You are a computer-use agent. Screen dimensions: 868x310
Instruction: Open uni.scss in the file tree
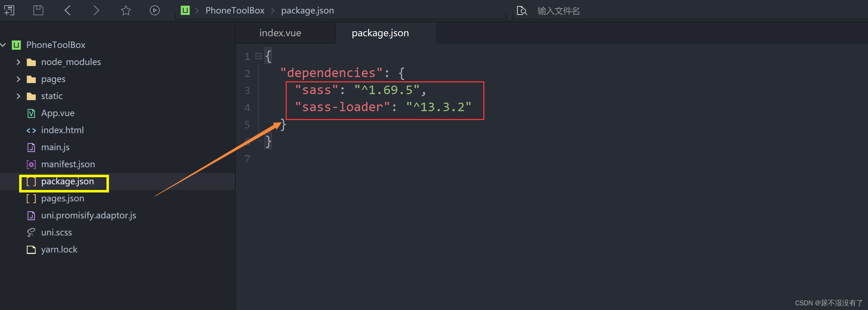click(x=56, y=233)
